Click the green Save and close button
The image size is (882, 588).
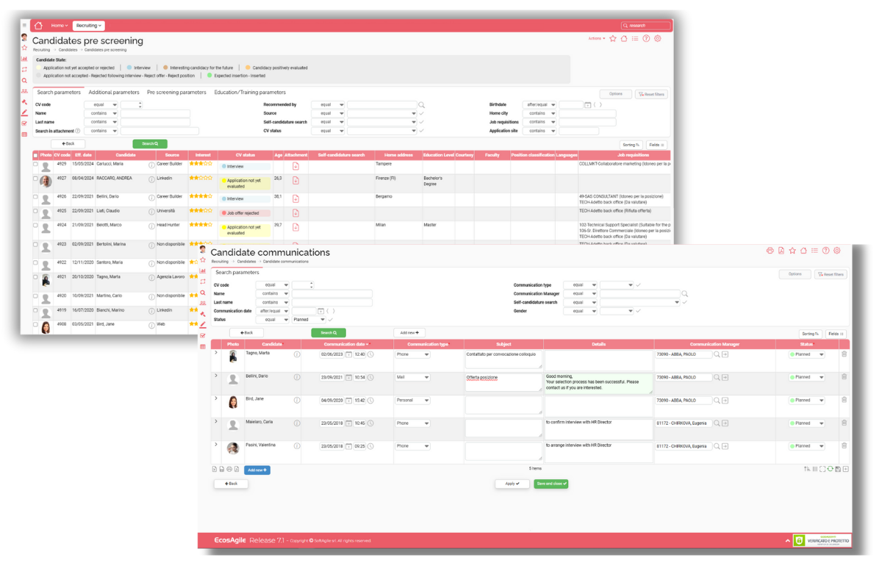[x=551, y=485]
